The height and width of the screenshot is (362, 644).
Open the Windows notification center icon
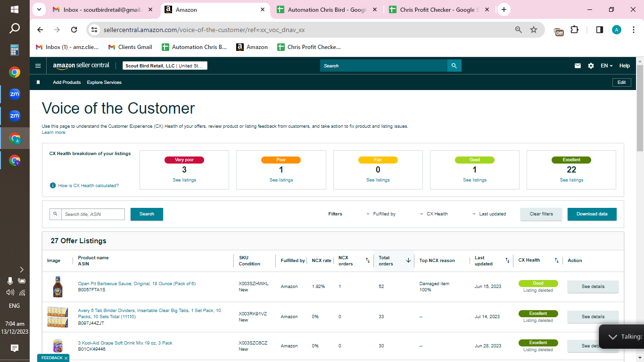[15, 348]
